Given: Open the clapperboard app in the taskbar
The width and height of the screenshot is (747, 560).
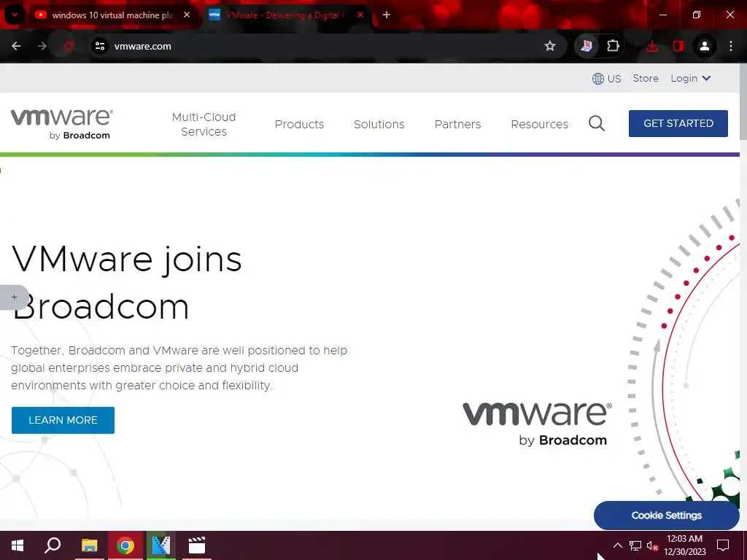Looking at the screenshot, I should tap(196, 545).
